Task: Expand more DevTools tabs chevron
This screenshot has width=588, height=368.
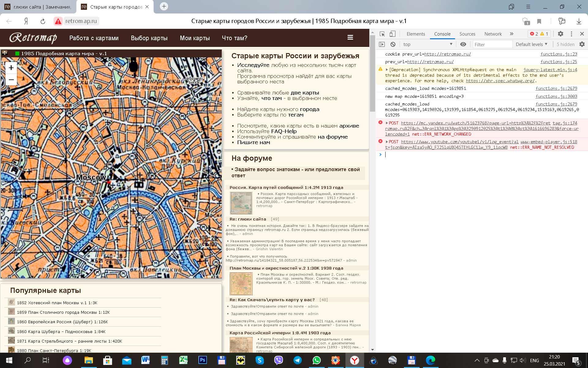Action: 511,34
